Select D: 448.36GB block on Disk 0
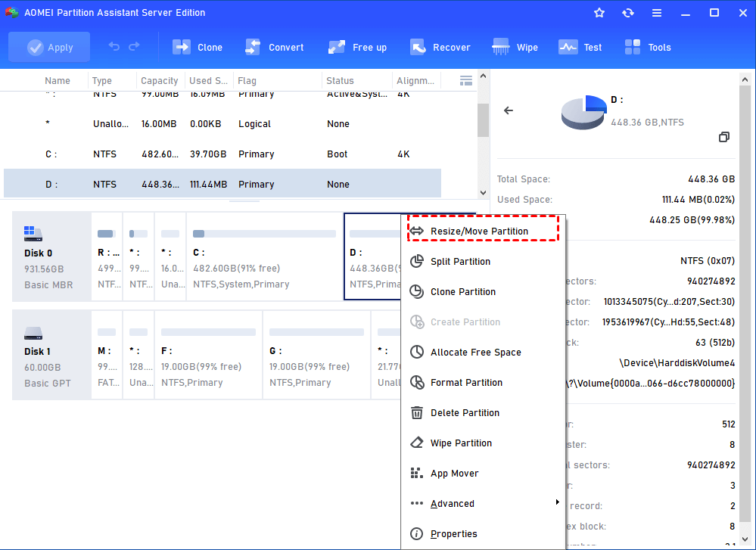Viewport: 756px width, 550px height. (373, 257)
